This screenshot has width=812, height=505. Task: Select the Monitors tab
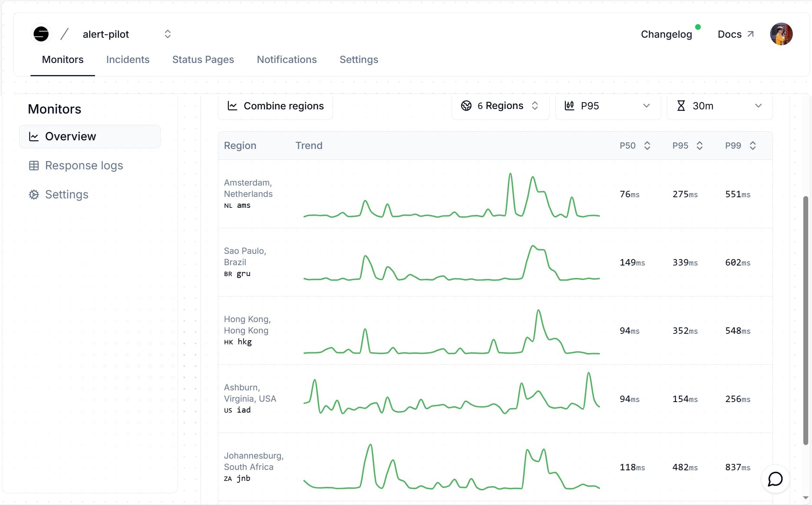tap(62, 59)
